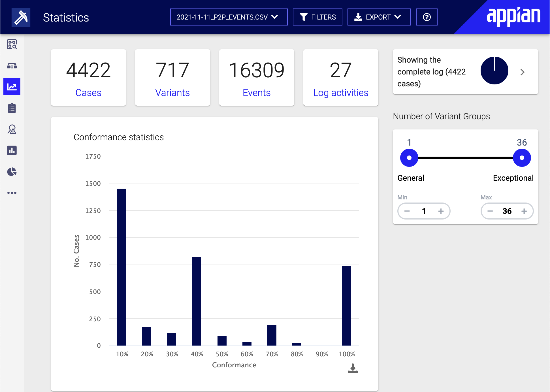Click the 100% conformance bar
550x392 pixels.
347,306
